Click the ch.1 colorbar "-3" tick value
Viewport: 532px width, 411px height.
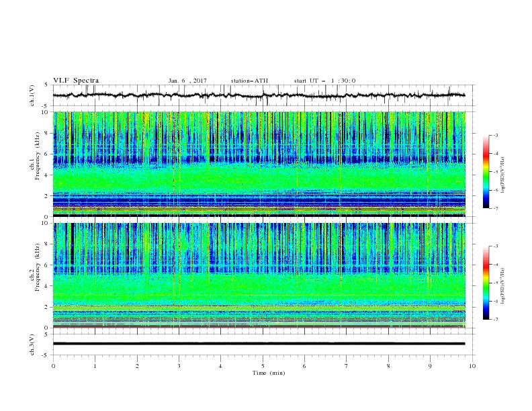(x=496, y=135)
